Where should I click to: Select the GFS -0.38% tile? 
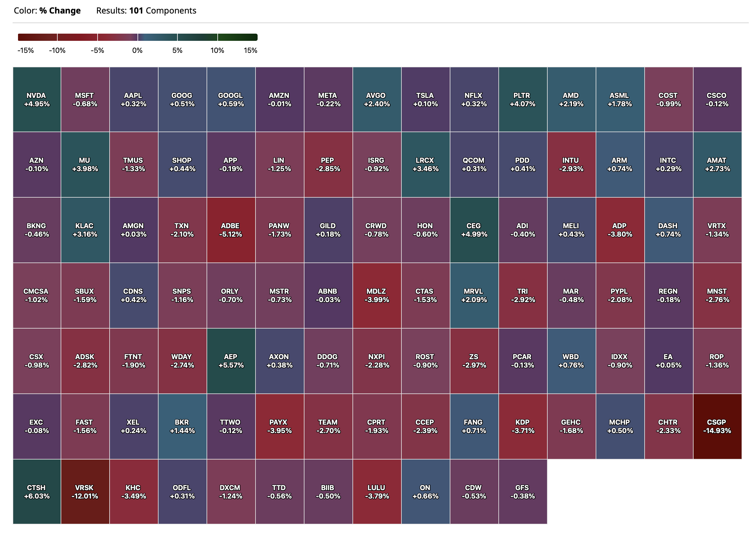[x=522, y=492]
